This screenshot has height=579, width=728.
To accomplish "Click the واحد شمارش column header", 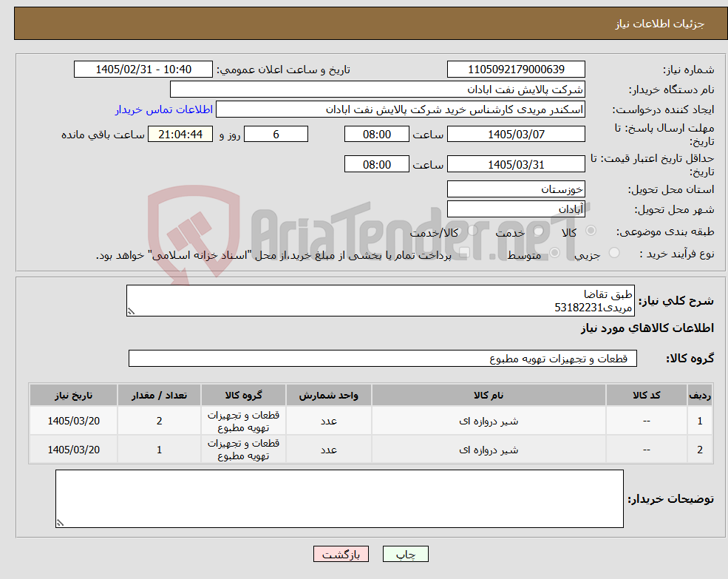I will pos(329,396).
